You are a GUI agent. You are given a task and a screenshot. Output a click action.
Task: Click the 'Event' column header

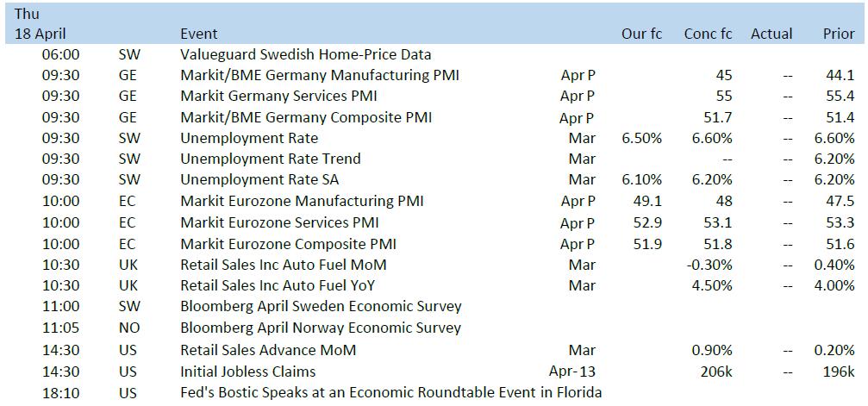coord(199,34)
